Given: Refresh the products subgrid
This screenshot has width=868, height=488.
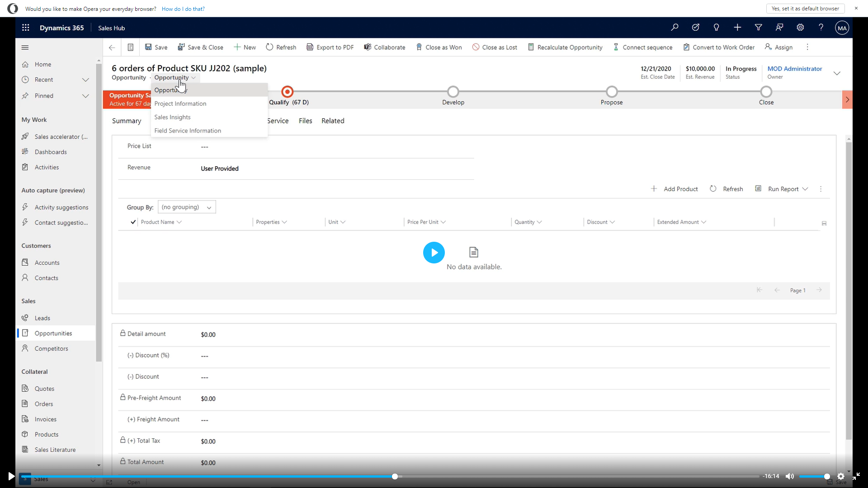Looking at the screenshot, I should point(726,189).
